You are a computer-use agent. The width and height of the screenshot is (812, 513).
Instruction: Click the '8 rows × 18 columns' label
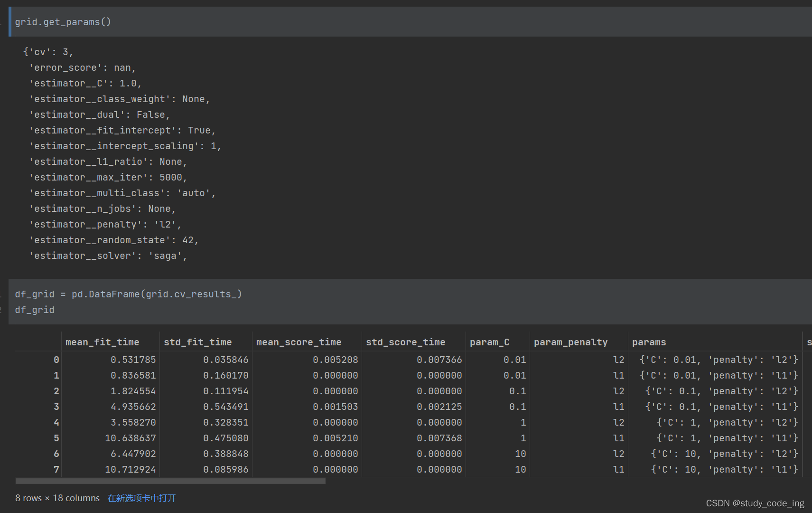click(57, 498)
